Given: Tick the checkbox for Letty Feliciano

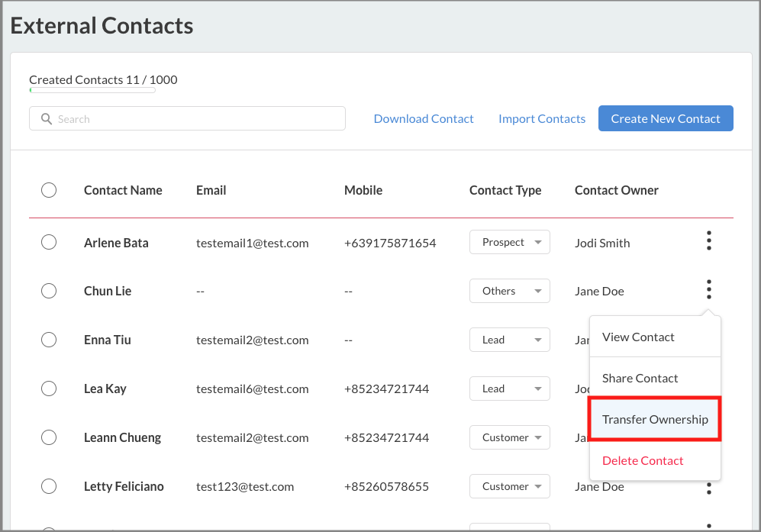Looking at the screenshot, I should [49, 486].
